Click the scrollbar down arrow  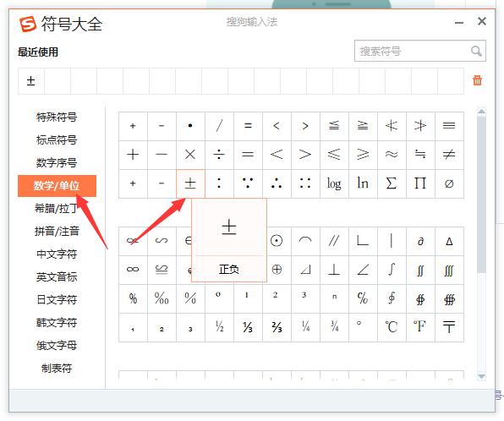(x=481, y=376)
